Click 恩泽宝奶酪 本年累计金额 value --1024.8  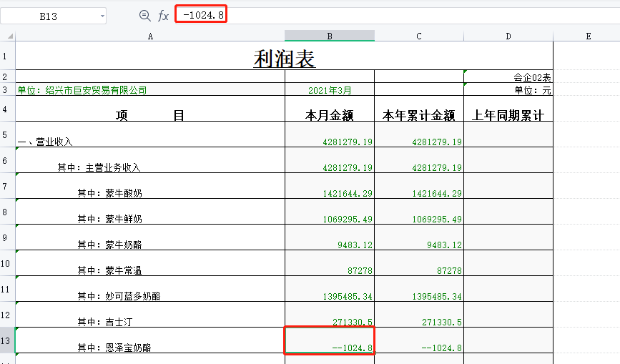[419, 340]
